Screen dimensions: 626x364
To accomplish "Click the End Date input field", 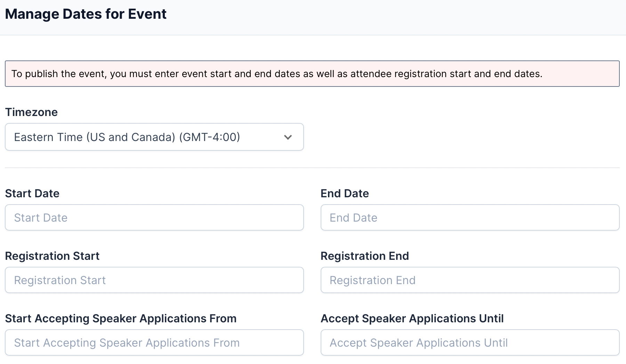I will click(x=469, y=217).
